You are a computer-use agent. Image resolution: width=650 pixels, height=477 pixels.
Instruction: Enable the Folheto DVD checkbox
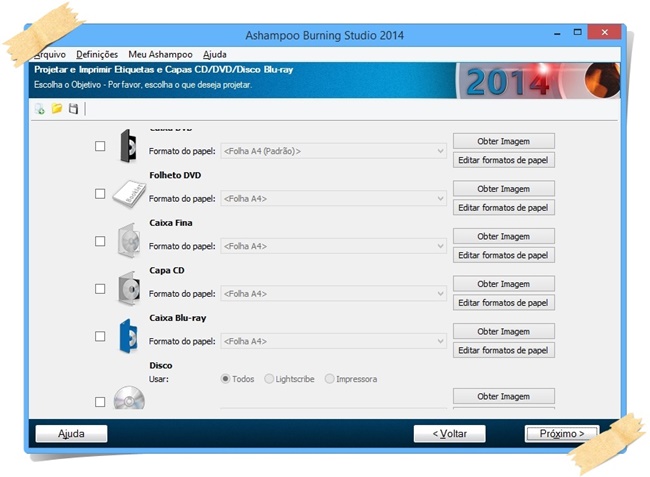(x=100, y=194)
